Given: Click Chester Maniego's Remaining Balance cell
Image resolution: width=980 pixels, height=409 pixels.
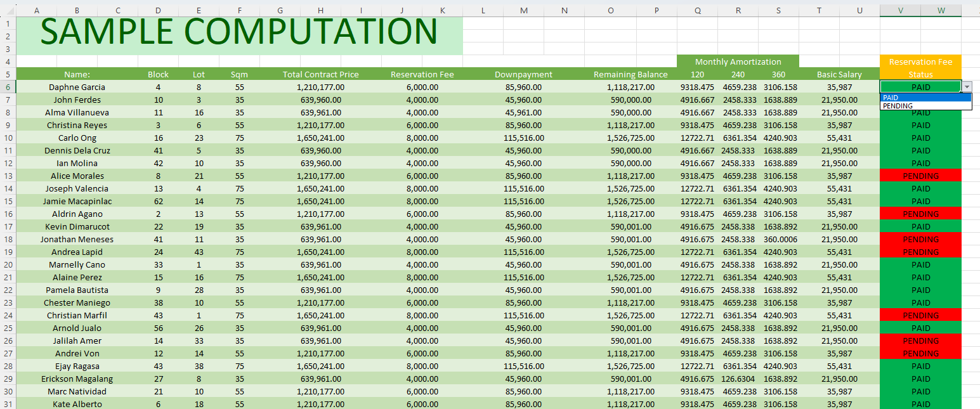Looking at the screenshot, I should [630, 302].
